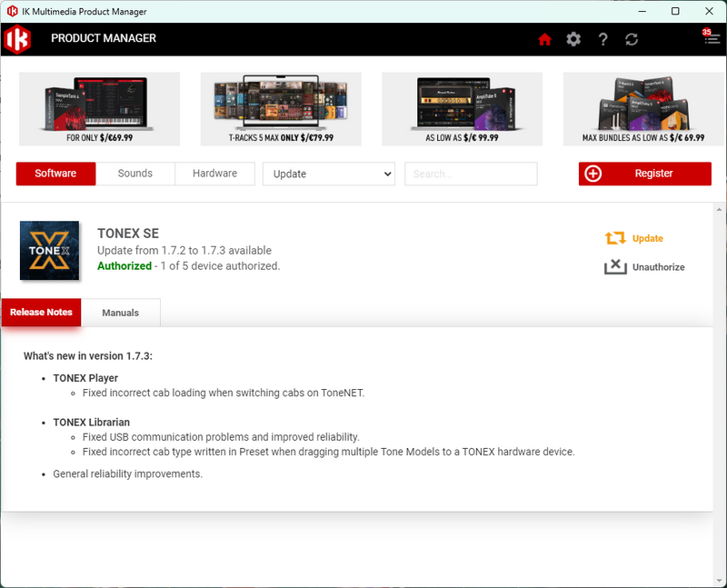Click the Search input field
The width and height of the screenshot is (727, 588).
(x=471, y=174)
